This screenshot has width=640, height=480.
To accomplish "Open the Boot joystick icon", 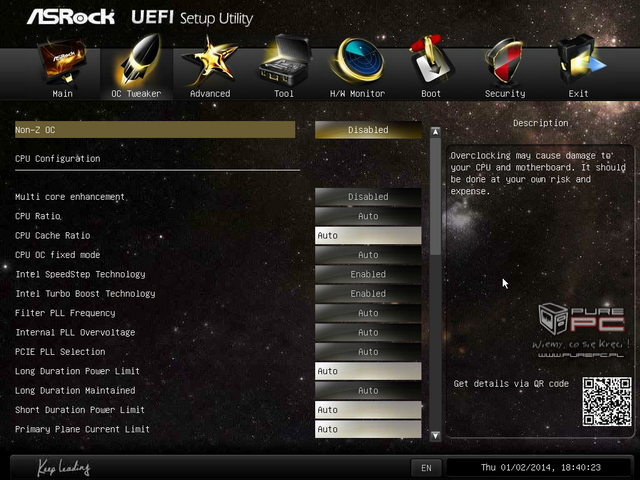I will [431, 61].
